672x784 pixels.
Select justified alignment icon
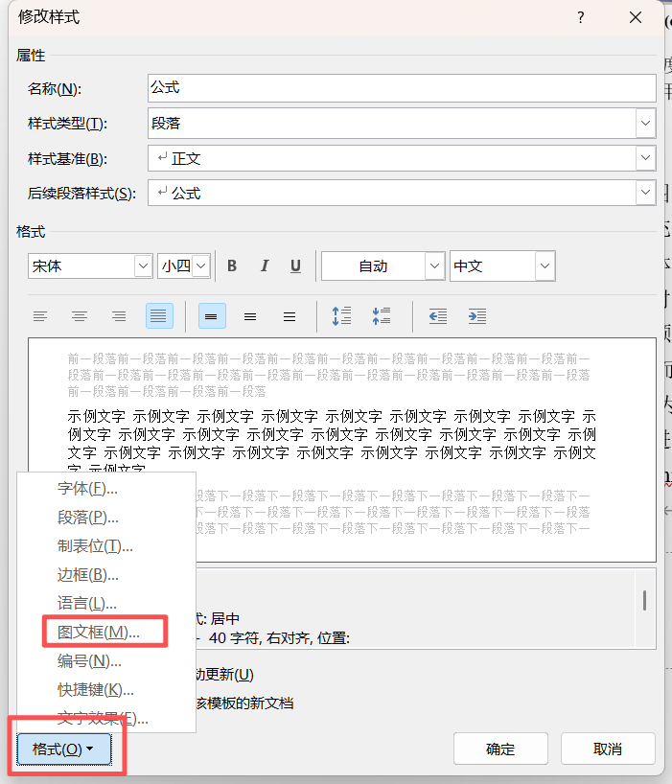pyautogui.click(x=159, y=316)
